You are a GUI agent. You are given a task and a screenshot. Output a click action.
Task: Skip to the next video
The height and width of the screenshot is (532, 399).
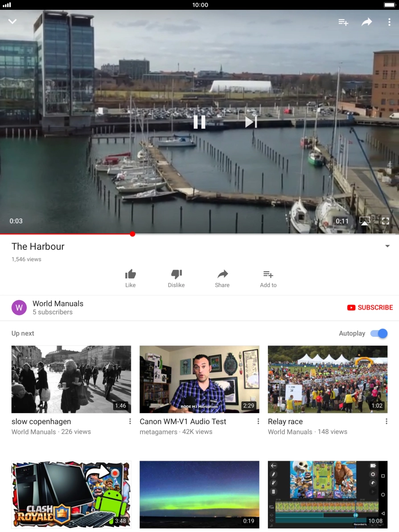pos(251,122)
